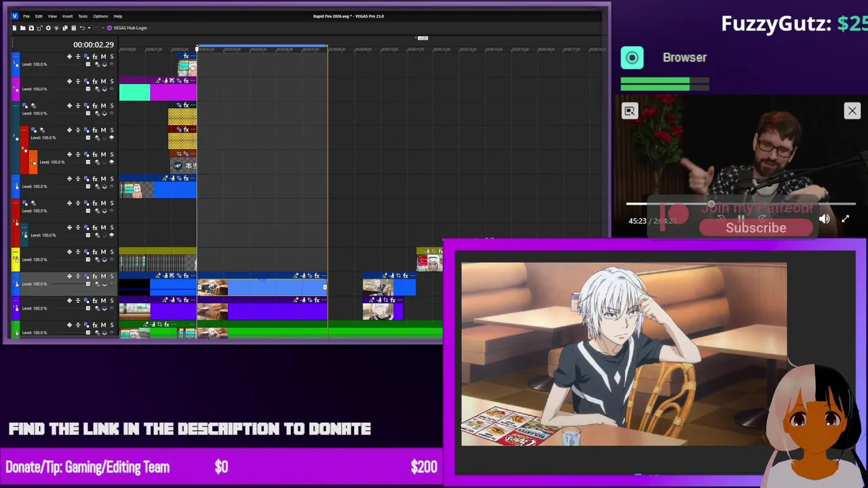Click VEGAS Hub Login
Image resolution: width=868 pixels, height=488 pixels.
coord(127,28)
